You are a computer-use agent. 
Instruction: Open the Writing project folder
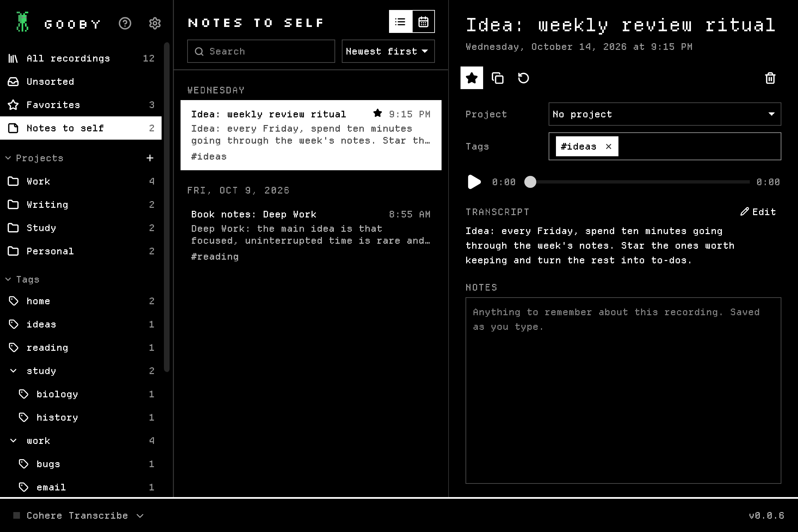pos(81,204)
